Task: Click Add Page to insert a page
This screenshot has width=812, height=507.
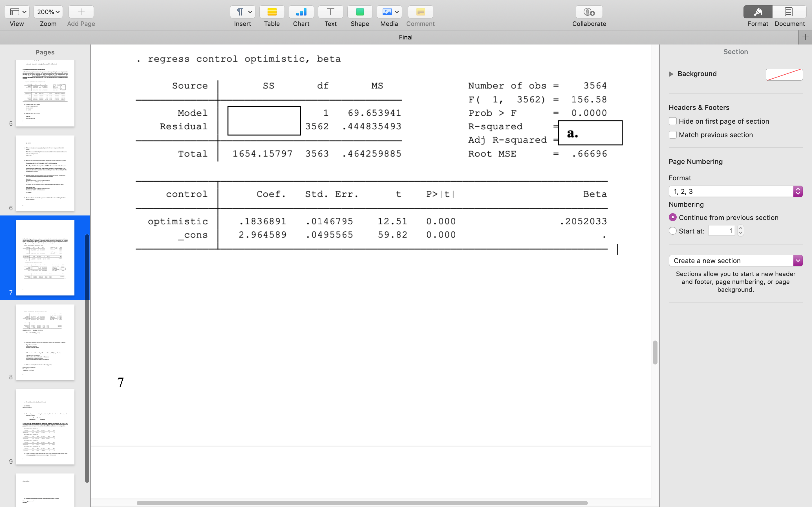Action: pos(81,12)
